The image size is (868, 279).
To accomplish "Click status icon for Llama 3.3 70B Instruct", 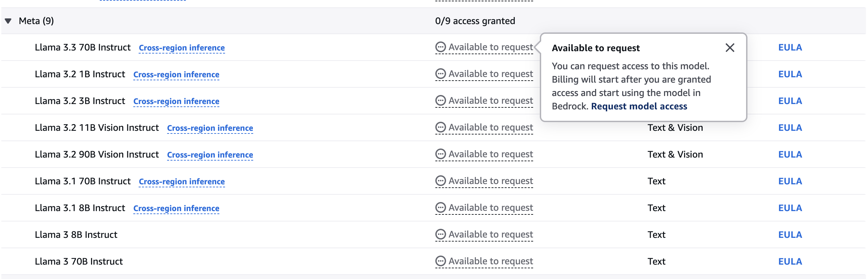I will (440, 47).
